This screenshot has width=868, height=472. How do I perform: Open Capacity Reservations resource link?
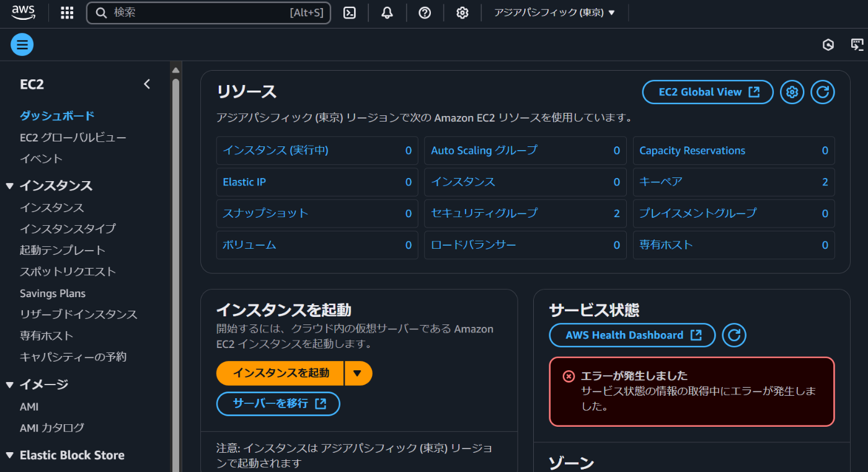pos(693,151)
